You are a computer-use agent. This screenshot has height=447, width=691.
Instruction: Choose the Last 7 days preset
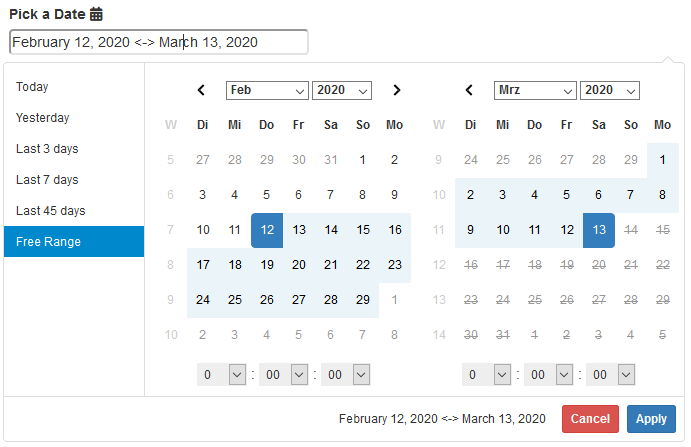47,180
